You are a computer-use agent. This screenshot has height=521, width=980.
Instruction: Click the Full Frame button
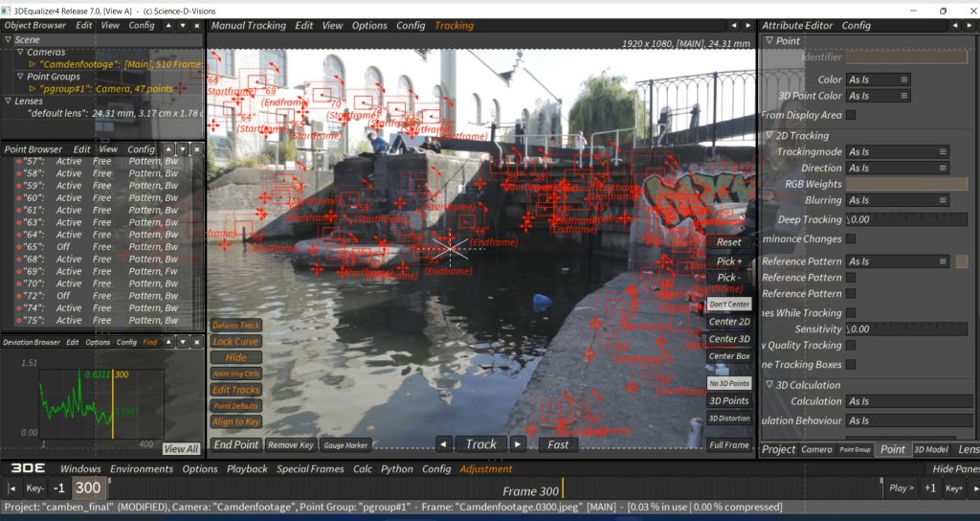728,445
